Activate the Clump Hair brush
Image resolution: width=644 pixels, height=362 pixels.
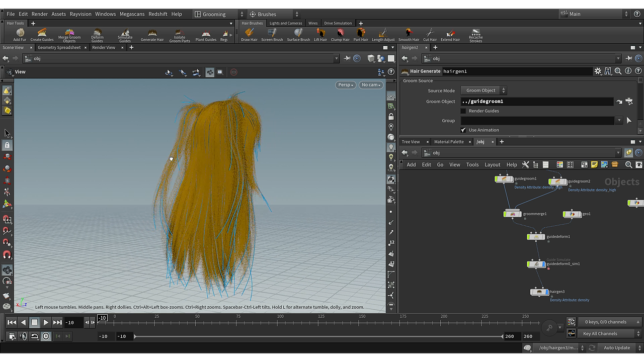340,35
